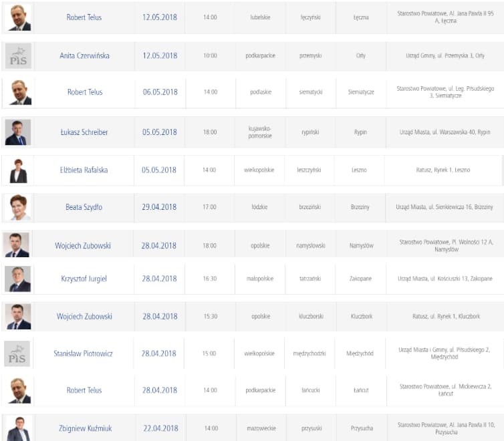
Task: Click Wojciech Zubowski photo in Namysłów row
Action: click(x=17, y=245)
